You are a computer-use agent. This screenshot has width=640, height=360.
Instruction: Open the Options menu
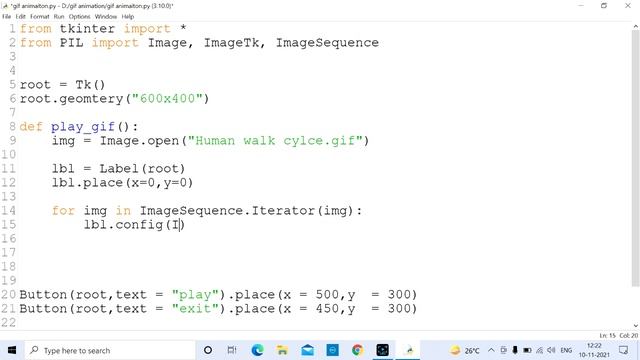pyautogui.click(x=79, y=17)
